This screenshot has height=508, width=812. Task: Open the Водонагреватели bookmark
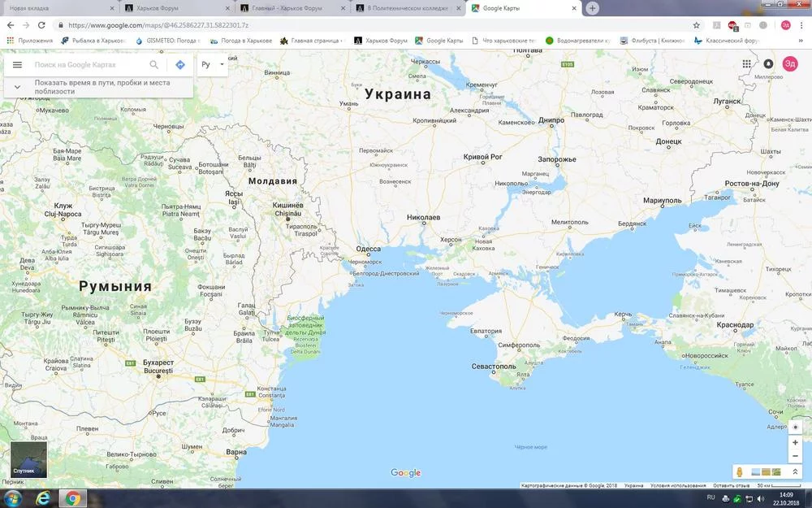[x=578, y=41]
